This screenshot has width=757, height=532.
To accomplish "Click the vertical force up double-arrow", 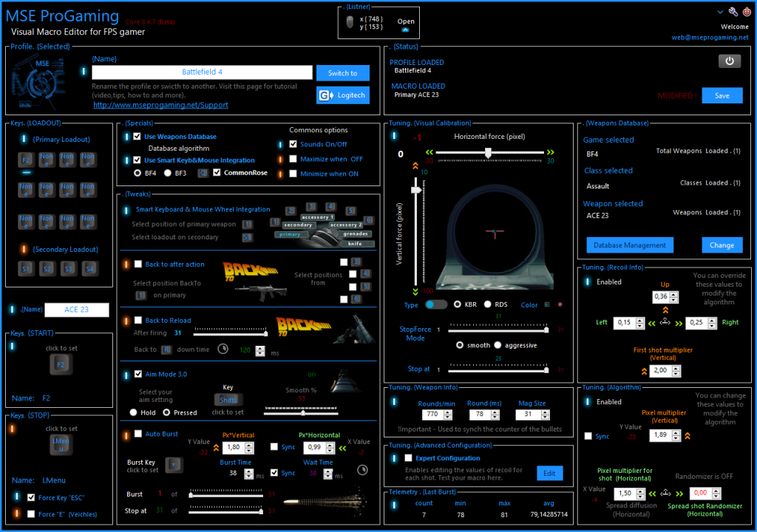I will click(415, 166).
